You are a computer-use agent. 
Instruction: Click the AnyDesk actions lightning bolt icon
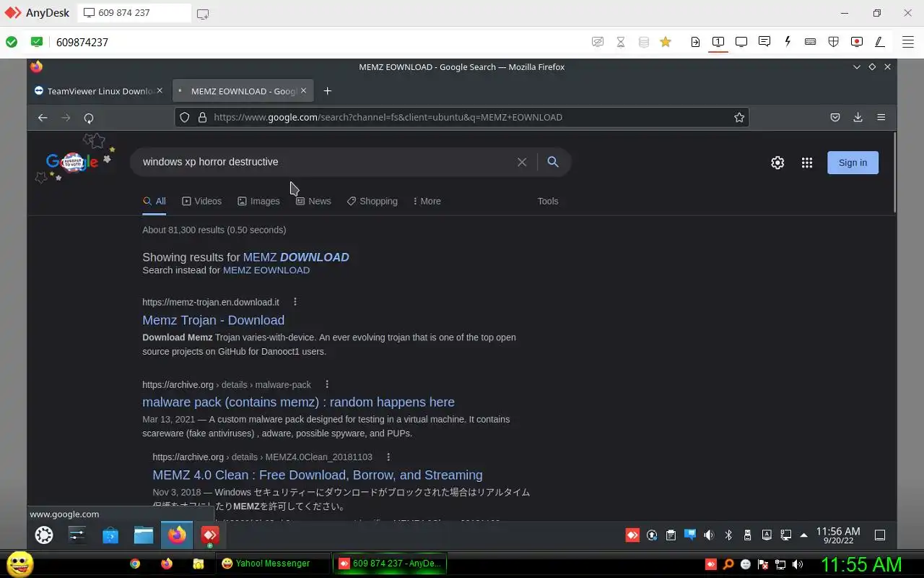pyautogui.click(x=788, y=42)
